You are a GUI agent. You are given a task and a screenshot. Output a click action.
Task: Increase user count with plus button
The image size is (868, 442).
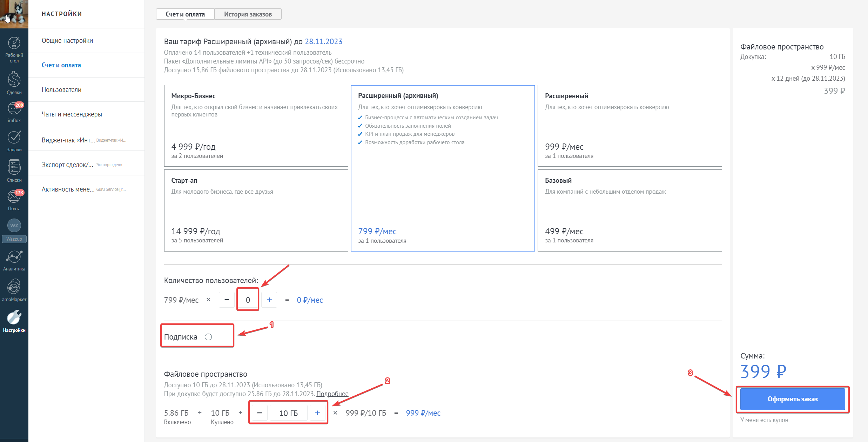pyautogui.click(x=269, y=300)
